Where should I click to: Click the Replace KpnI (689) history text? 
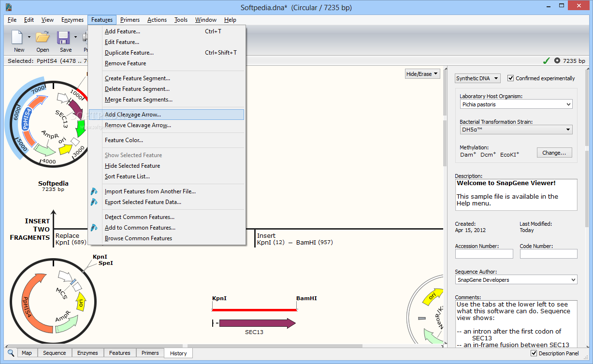[71, 239]
